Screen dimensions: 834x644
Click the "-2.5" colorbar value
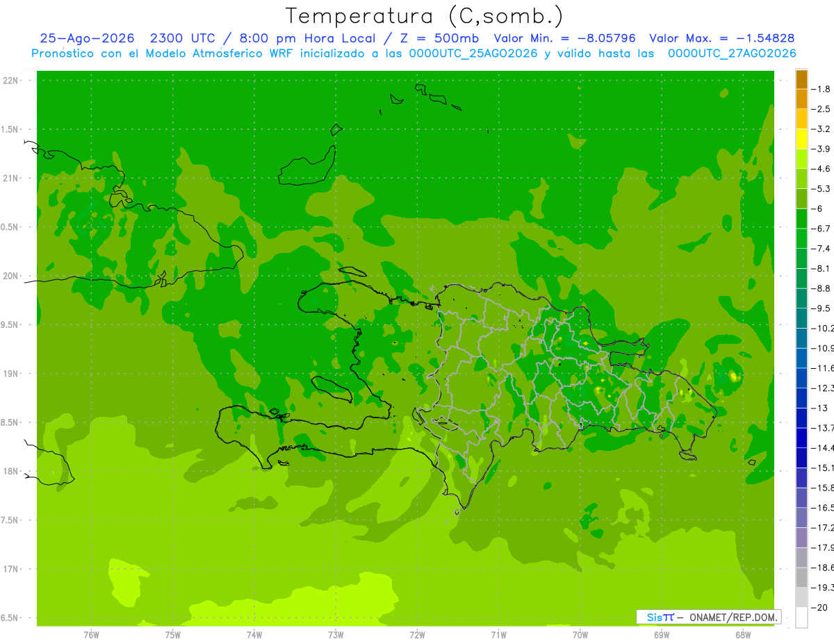(x=821, y=109)
